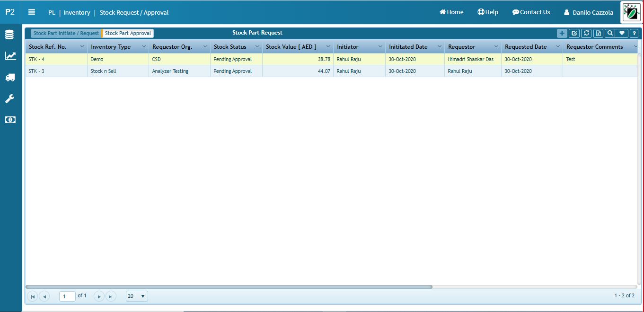
Task: Click the question mark grid help icon
Action: coord(635,33)
